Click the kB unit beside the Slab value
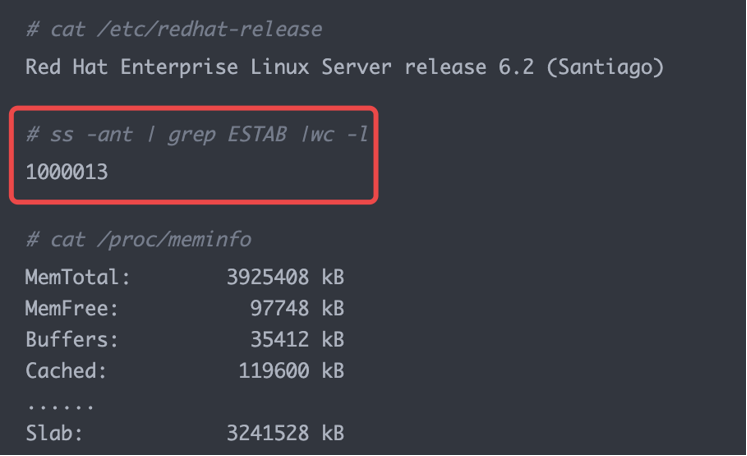This screenshot has width=747, height=456. click(333, 434)
